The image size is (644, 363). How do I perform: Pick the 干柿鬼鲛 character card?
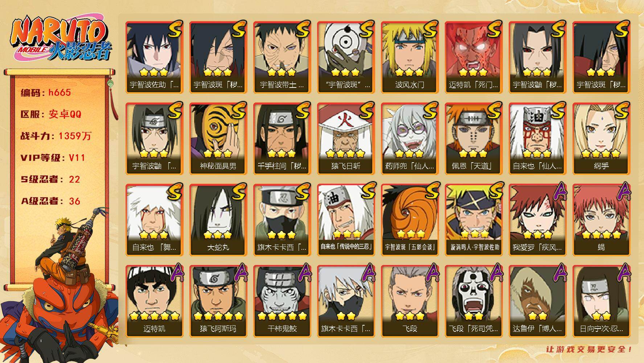[x=282, y=301]
